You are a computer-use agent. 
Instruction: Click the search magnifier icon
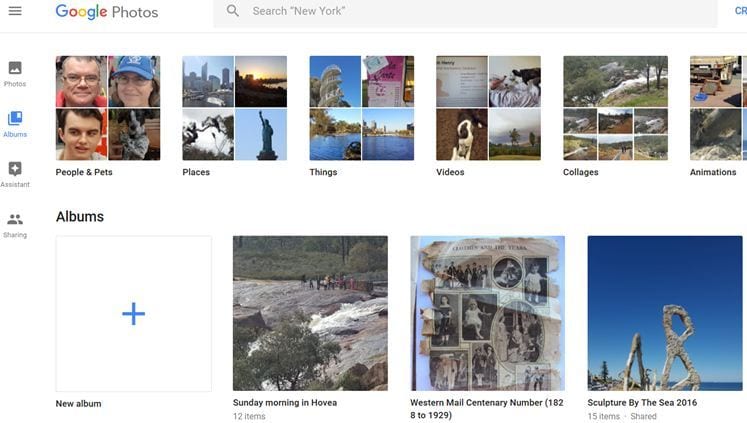(x=233, y=11)
